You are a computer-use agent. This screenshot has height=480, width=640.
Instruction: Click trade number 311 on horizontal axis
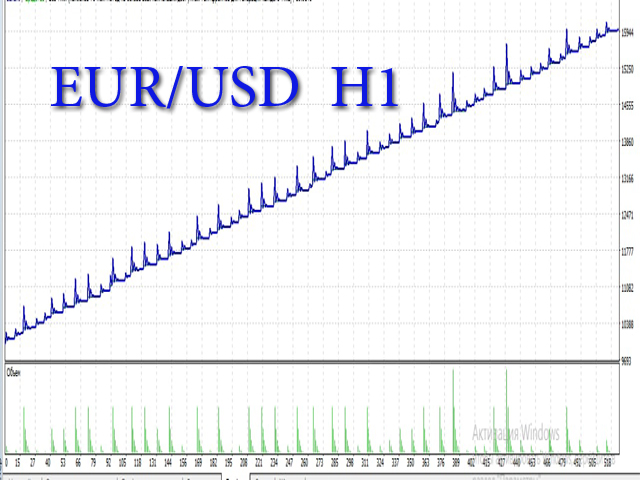point(365,463)
